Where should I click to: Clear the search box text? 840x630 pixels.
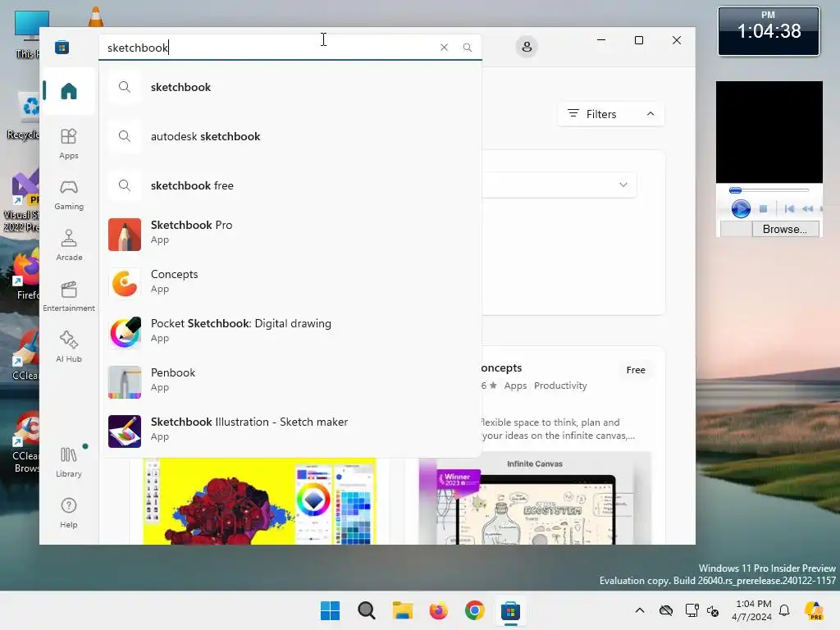[x=444, y=47]
